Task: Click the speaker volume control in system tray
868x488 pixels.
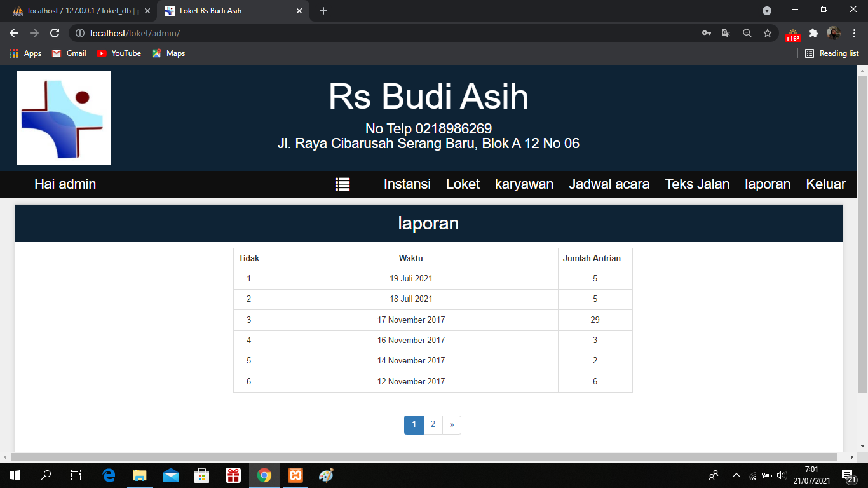Action: [x=781, y=475]
